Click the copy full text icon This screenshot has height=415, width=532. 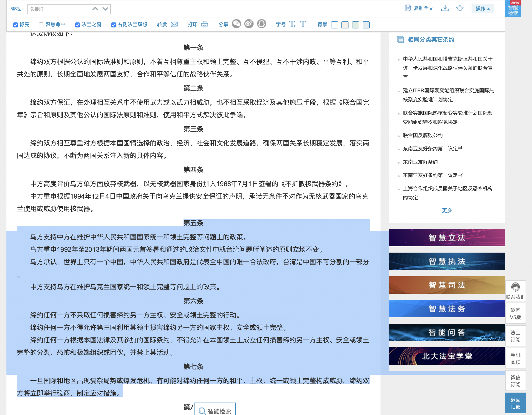click(x=408, y=8)
